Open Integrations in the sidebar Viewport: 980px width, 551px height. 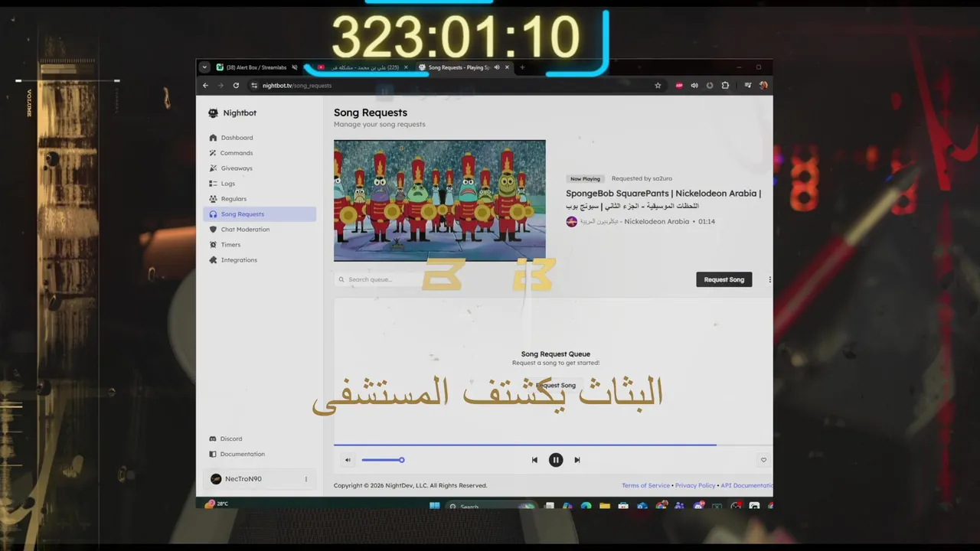[x=259, y=260]
